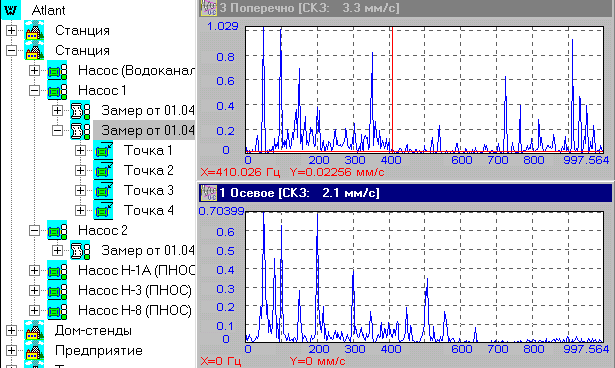Screen dimensions: 615x368
Task: Select the Насос Н-8 (ПНОС) pump icon
Action: (x=57, y=311)
